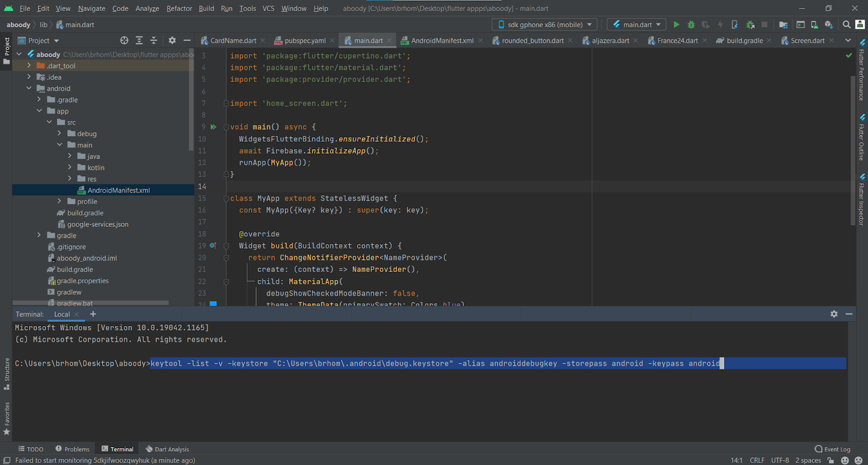Open the TODO tool window
This screenshot has width=868, height=465.
pos(31,449)
